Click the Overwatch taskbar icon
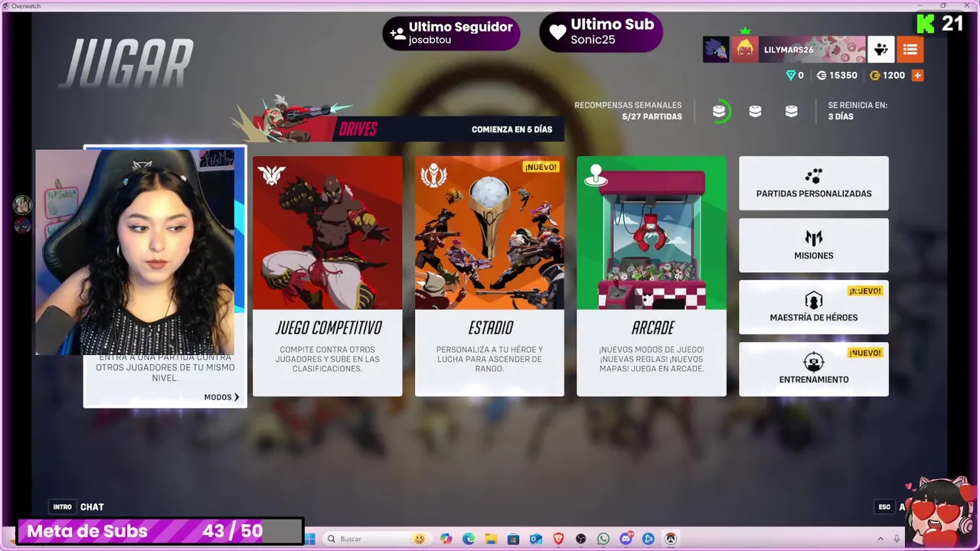The height and width of the screenshot is (551, 980). [671, 539]
